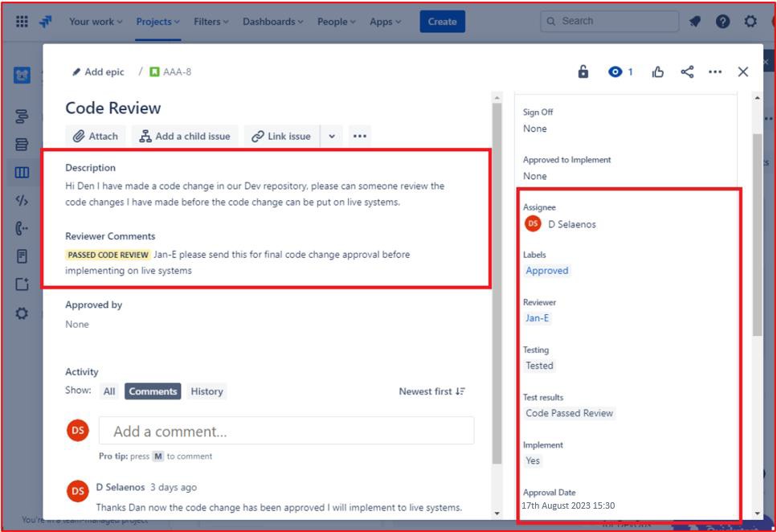Image resolution: width=777 pixels, height=532 pixels.
Task: Click the main content vertical scrollbar
Action: [x=497, y=283]
